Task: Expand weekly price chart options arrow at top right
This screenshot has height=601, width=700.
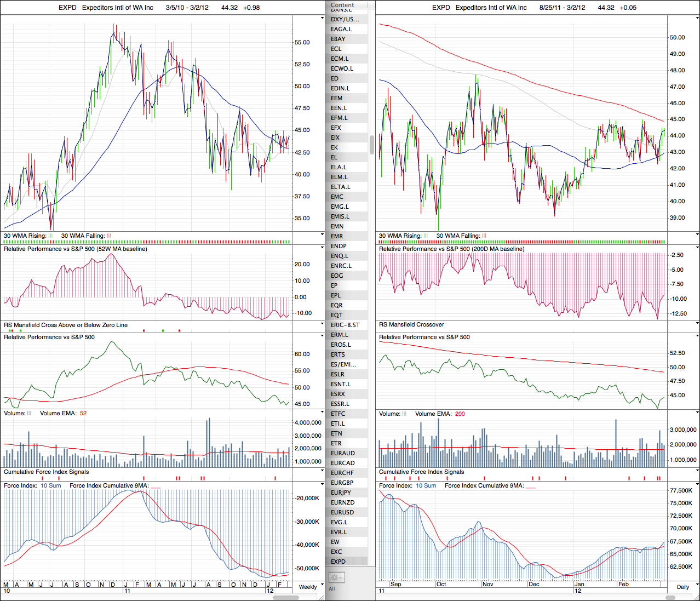Action: tap(322, 18)
